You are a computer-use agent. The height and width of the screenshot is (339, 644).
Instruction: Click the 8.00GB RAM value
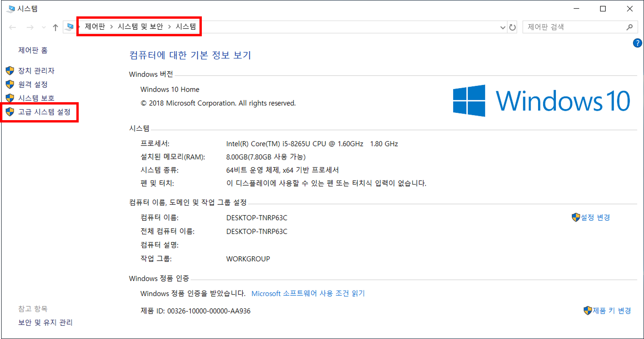point(266,157)
